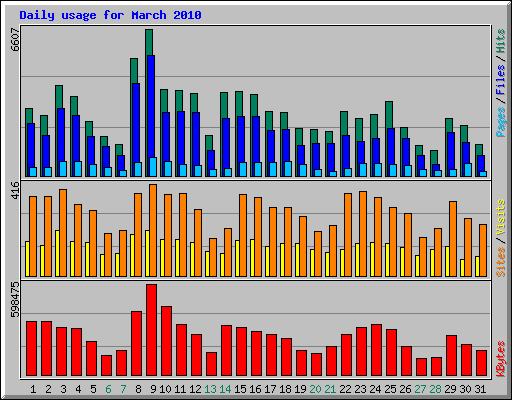Click green weekend day label 20
Screen dimensions: 512x400
(x=315, y=389)
